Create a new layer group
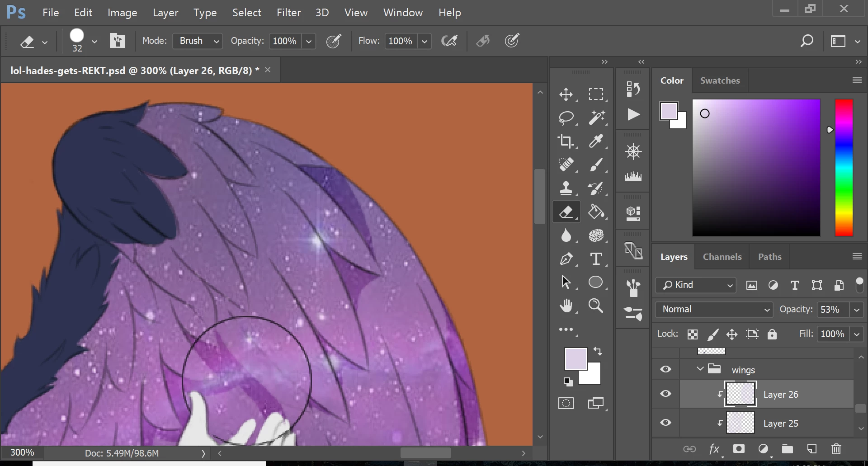 788,449
